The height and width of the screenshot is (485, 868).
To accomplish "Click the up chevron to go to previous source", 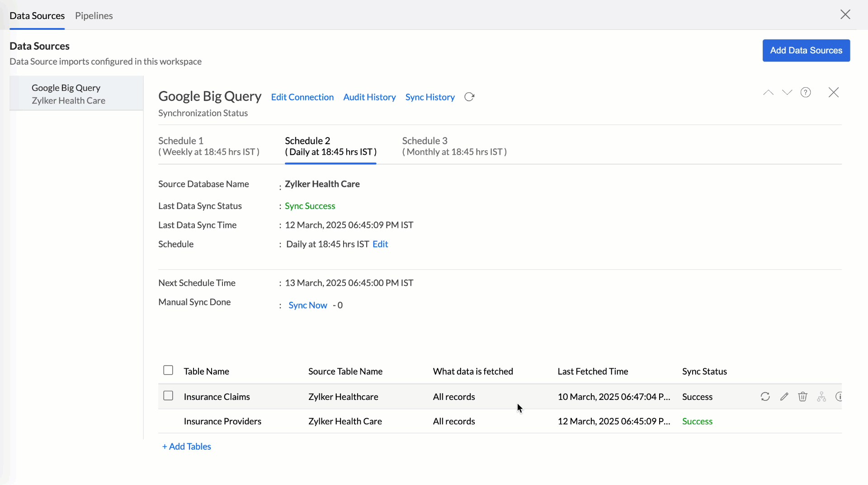I will [768, 92].
